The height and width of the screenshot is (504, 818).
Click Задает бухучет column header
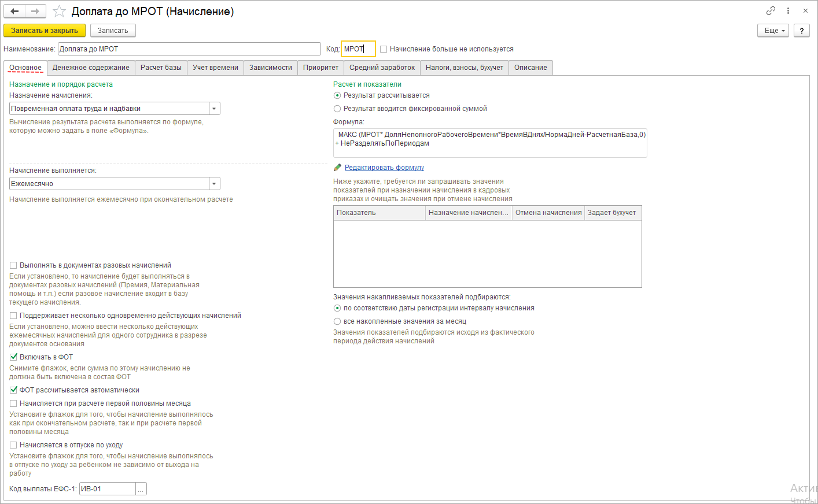(x=613, y=213)
